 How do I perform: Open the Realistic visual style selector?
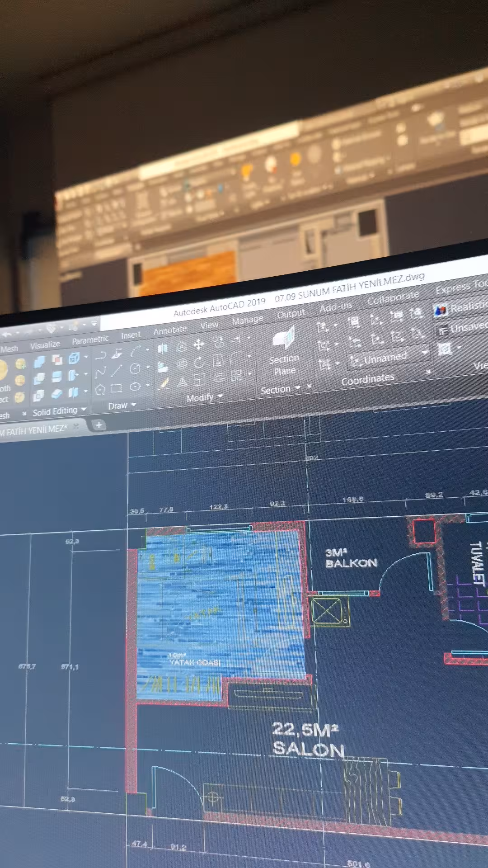(x=460, y=308)
